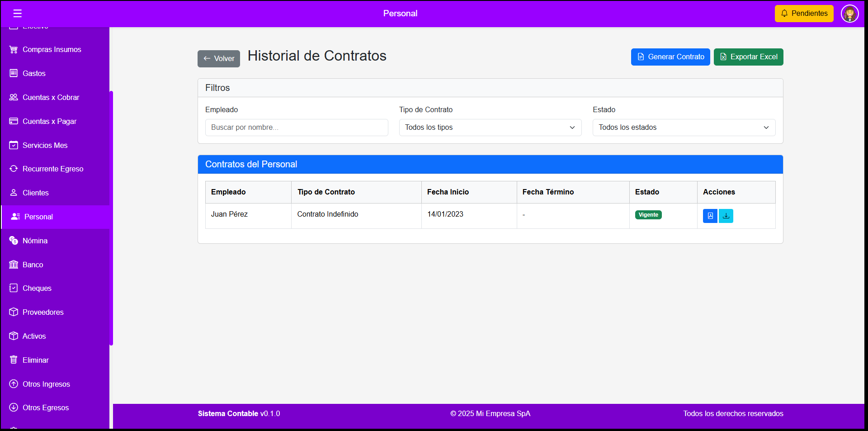The image size is (868, 431).
Task: Click Generar Contrato button
Action: (x=670, y=57)
